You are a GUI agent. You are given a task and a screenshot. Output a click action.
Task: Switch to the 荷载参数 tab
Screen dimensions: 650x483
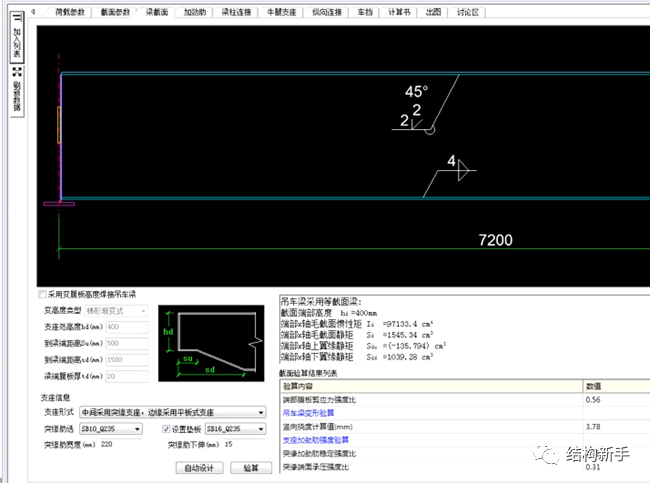click(x=70, y=12)
